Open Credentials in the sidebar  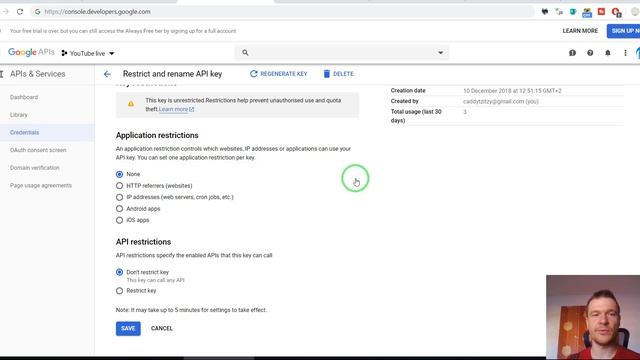[24, 132]
